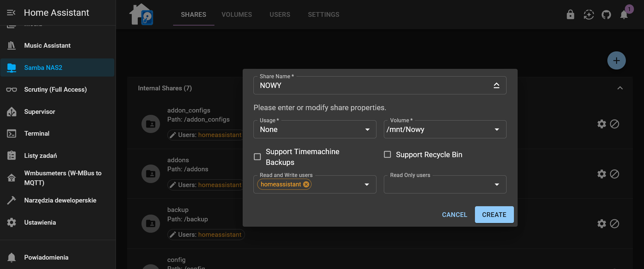This screenshot has width=644, height=269.
Task: Open the GitHub icon in top bar
Action: click(606, 14)
